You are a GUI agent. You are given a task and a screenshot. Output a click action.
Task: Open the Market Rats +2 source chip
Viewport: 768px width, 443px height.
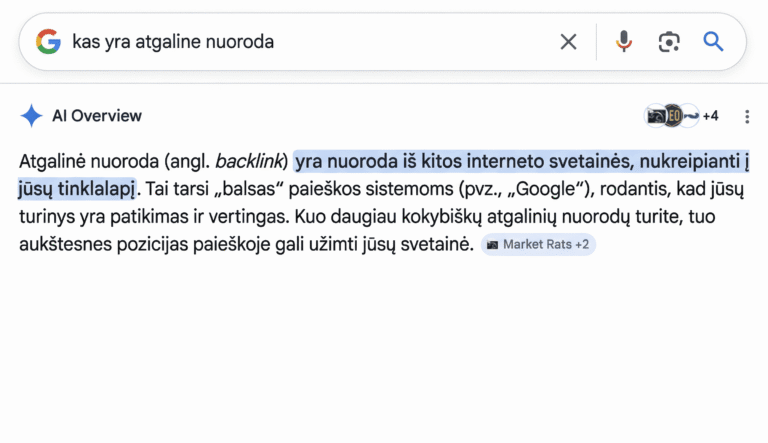tap(538, 244)
